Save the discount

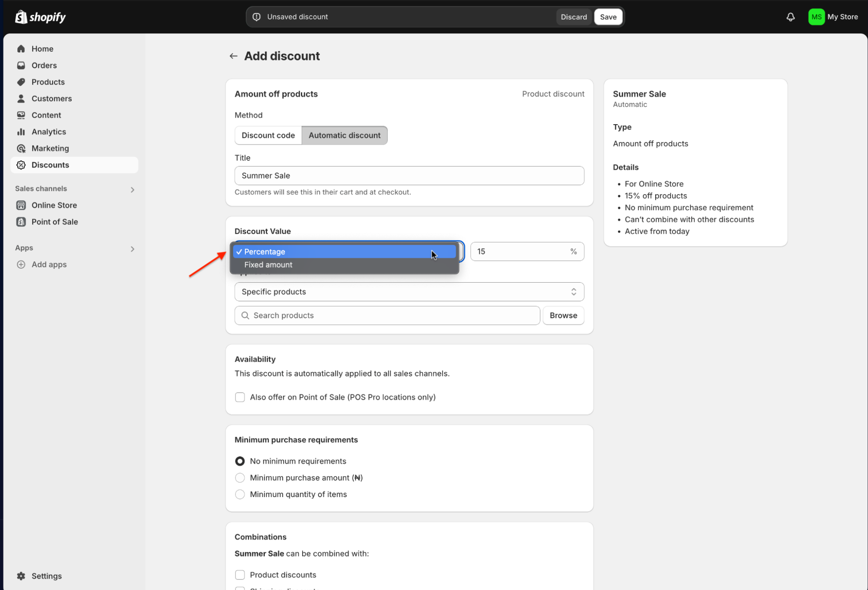608,16
